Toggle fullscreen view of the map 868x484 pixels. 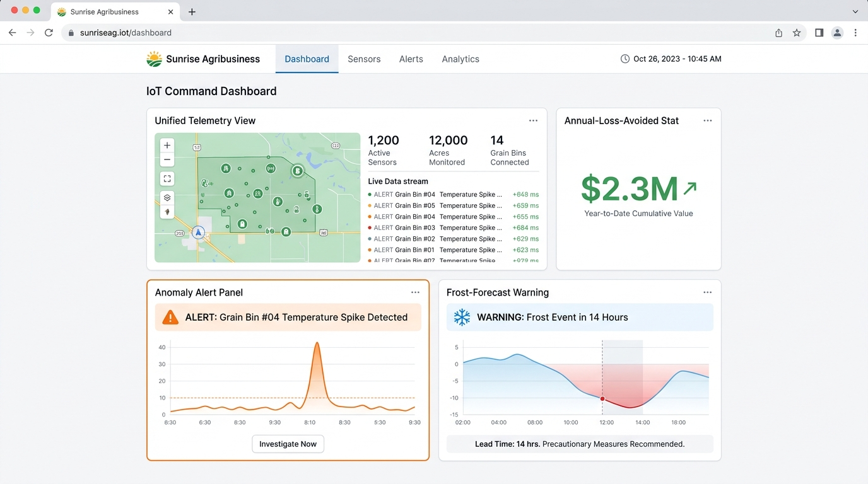167,179
